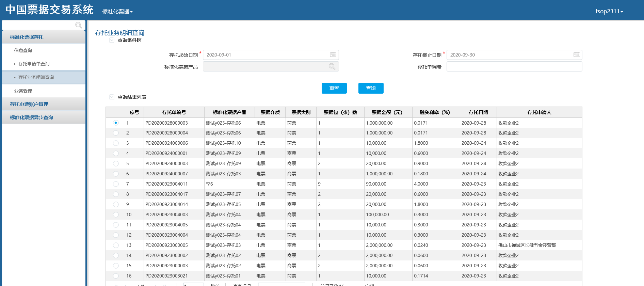Click rate cell 4.0000
644x286 pixels.
point(421,184)
